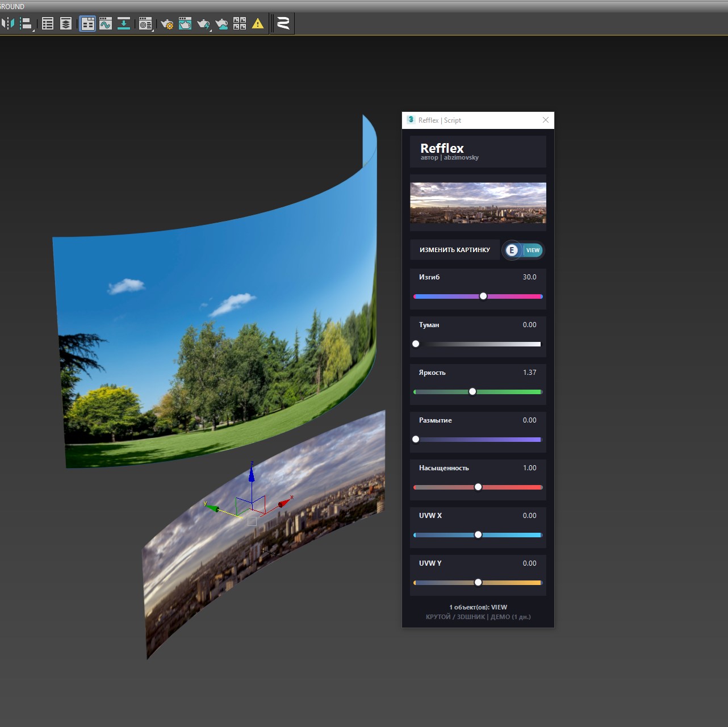The width and height of the screenshot is (728, 727).
Task: Click the Размытие value 0.00
Action: click(529, 420)
